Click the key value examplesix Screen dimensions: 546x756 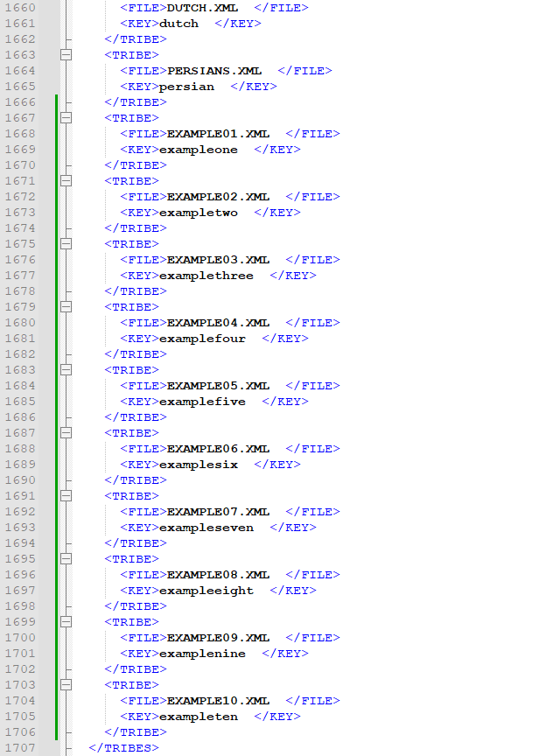click(199, 465)
